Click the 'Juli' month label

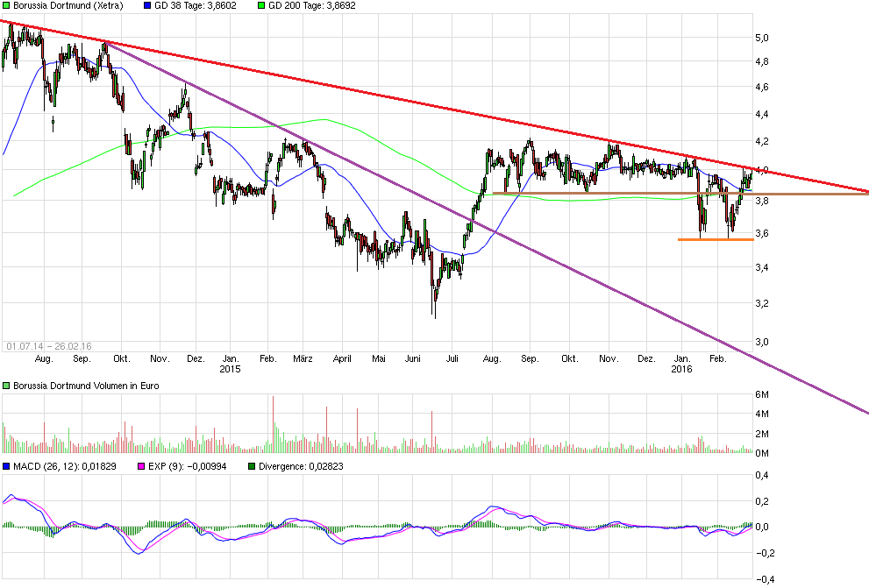pyautogui.click(x=452, y=358)
